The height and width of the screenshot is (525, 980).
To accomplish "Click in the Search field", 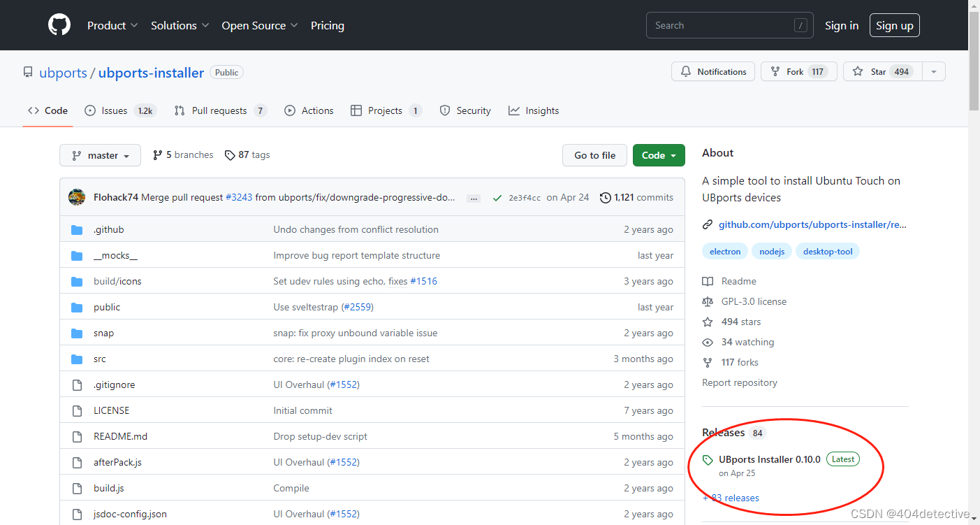I will 730,25.
